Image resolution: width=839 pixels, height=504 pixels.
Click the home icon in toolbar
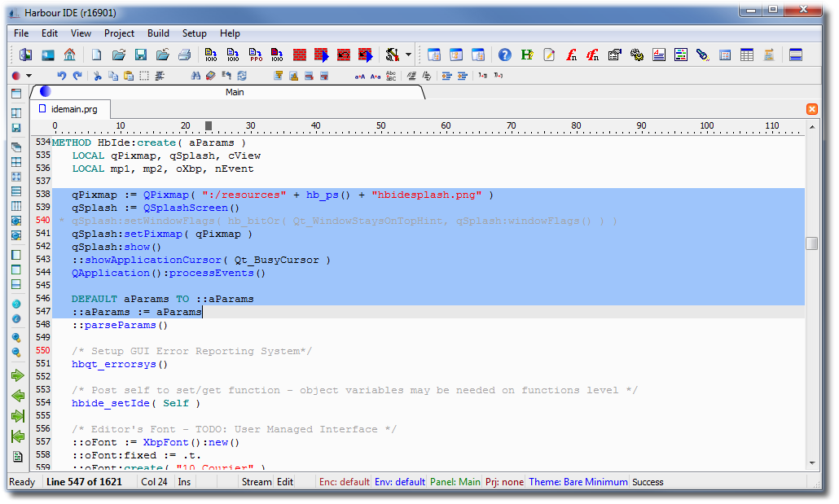(x=69, y=55)
